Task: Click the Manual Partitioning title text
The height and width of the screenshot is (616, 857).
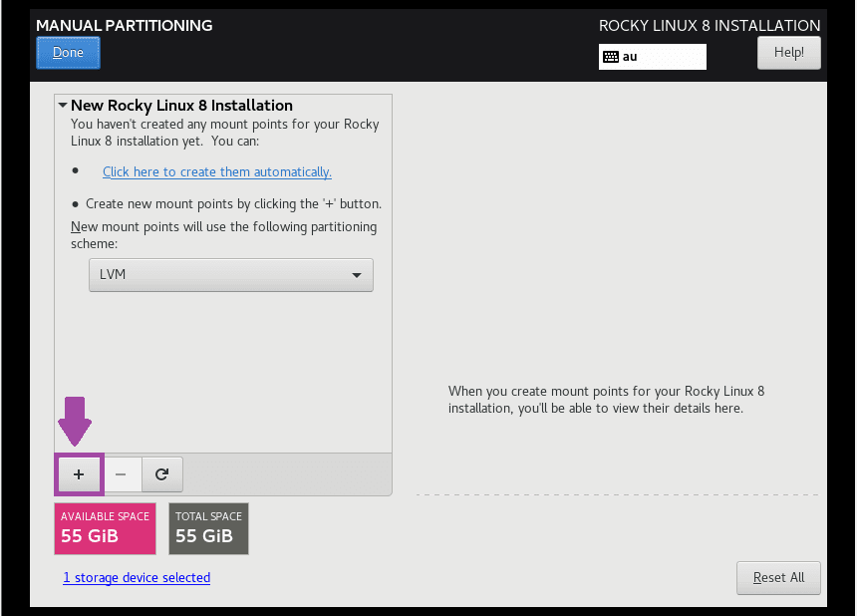Action: [x=125, y=26]
